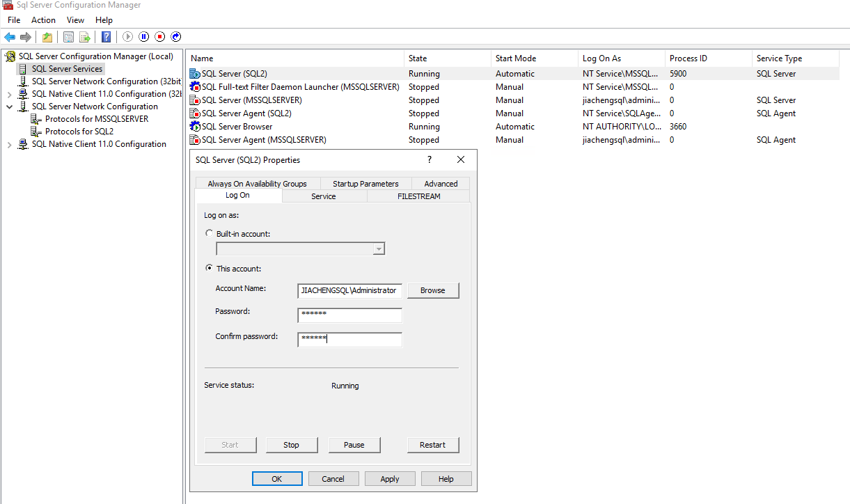Open the FILESTREAM tab
850x504 pixels.
coord(418,196)
